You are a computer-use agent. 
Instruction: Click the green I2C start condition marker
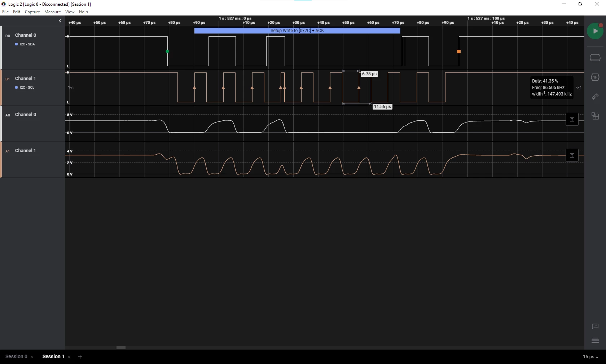point(167,52)
